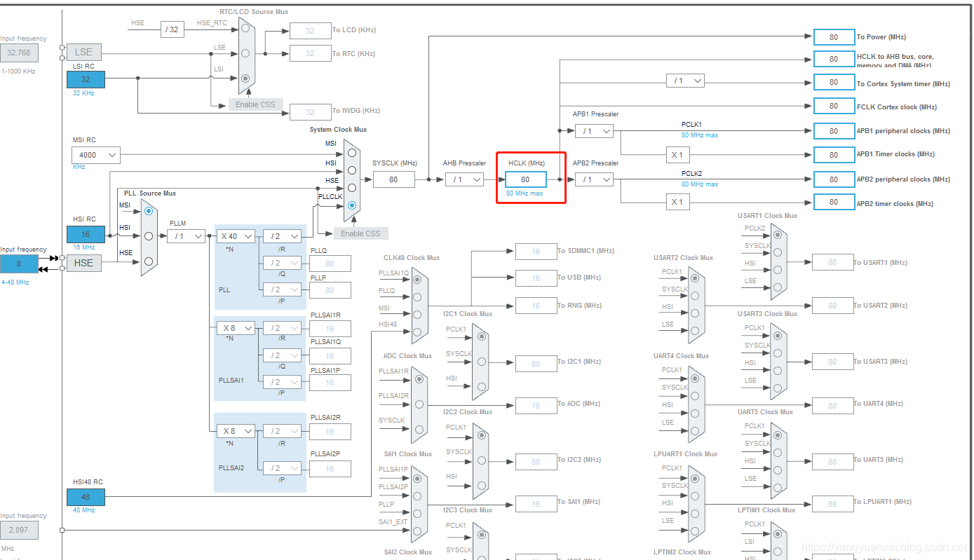The height and width of the screenshot is (560, 974).
Task: Click the HSI RC 16 block
Action: (x=86, y=234)
